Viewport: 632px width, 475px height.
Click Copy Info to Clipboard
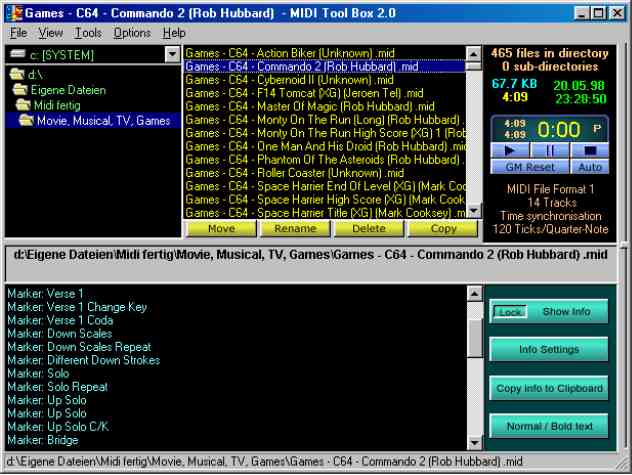pyautogui.click(x=549, y=388)
